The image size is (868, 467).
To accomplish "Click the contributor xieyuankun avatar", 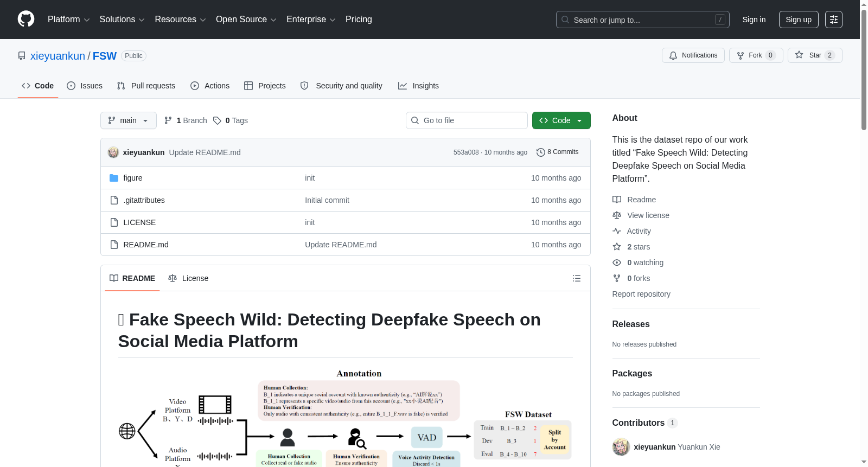I will click(621, 447).
